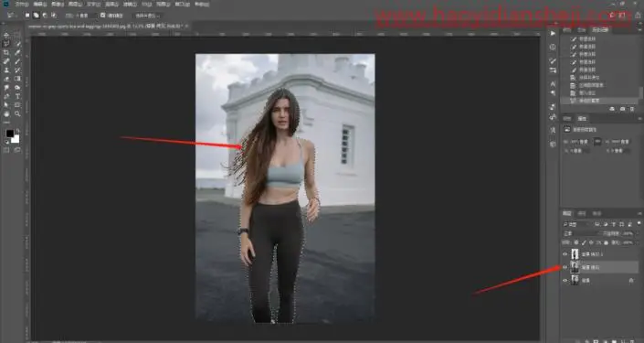The height and width of the screenshot is (343, 644).
Task: Switch to the 通道 Channels tab
Action: coord(582,213)
